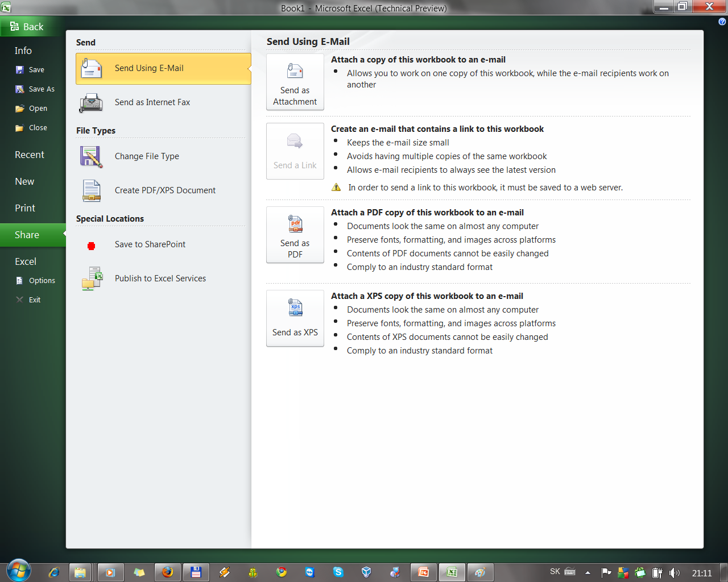Click Send as XPS button

(x=295, y=318)
